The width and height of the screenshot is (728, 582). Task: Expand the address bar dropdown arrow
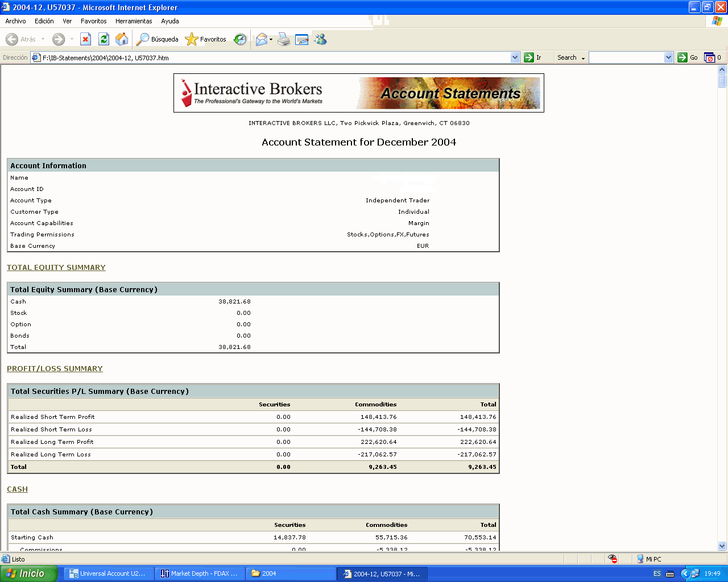click(515, 57)
